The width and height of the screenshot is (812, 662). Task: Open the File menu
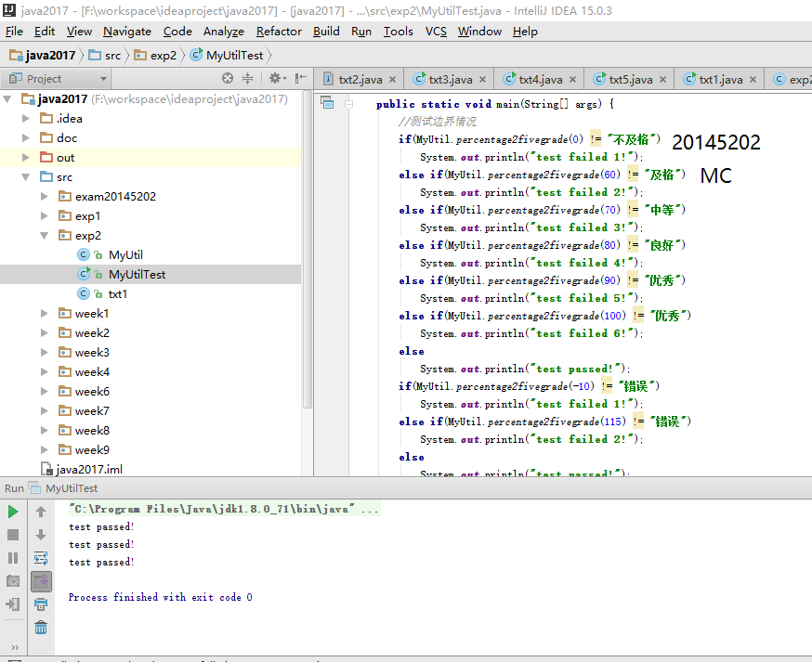coord(14,32)
